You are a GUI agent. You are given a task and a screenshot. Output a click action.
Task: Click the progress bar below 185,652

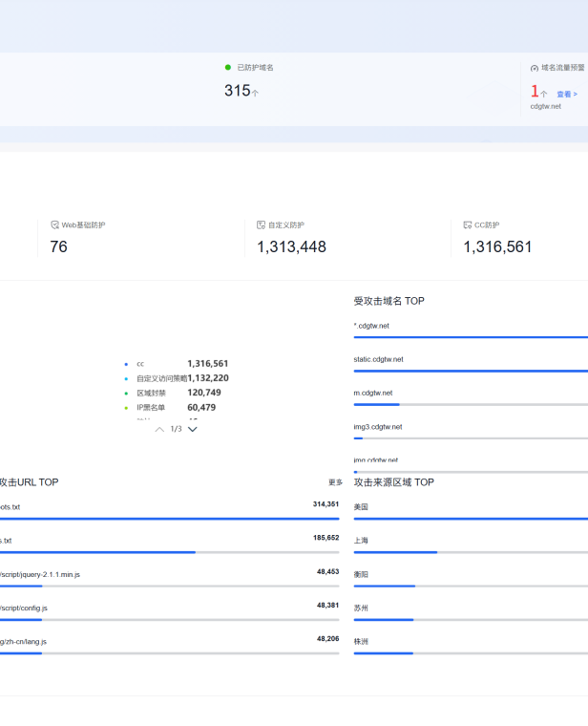pyautogui.click(x=169, y=552)
